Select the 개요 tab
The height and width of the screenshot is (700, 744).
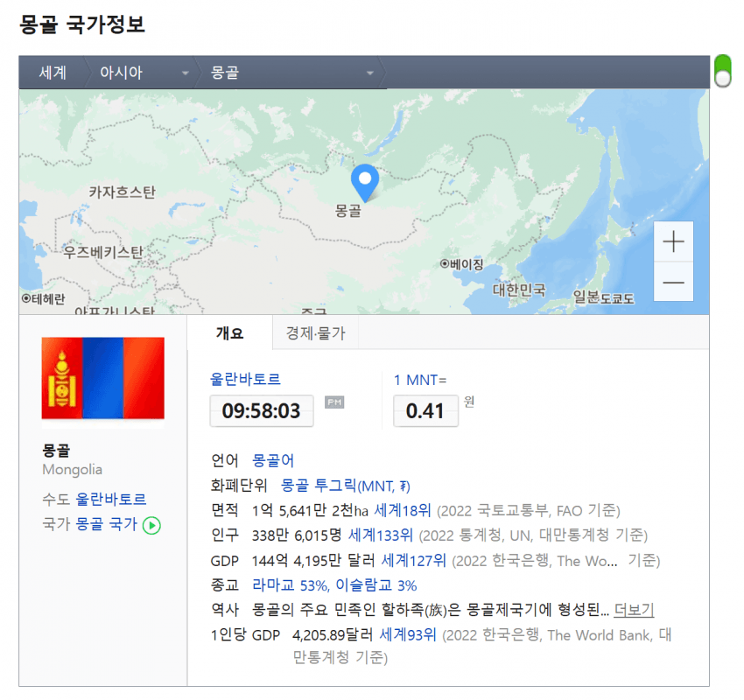click(229, 332)
